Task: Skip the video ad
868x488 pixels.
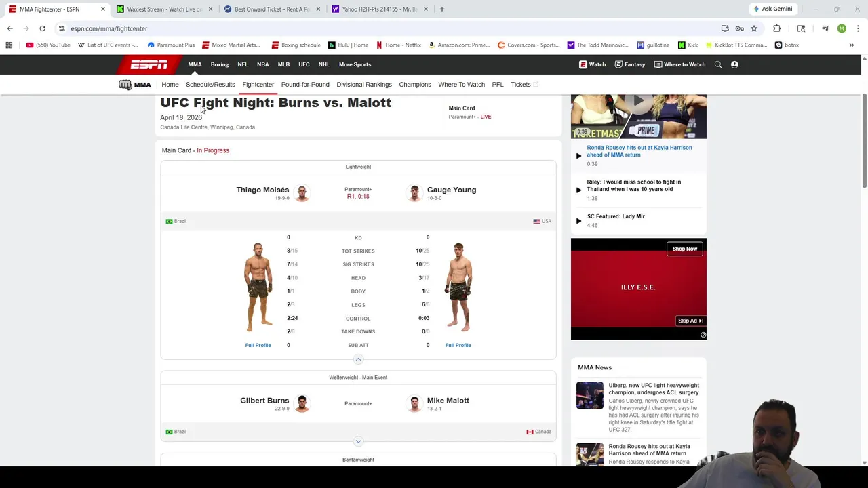Action: [x=691, y=321]
